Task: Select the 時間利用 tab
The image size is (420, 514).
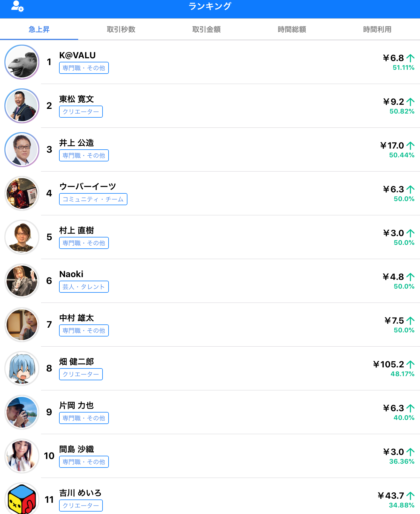Action: [377, 29]
